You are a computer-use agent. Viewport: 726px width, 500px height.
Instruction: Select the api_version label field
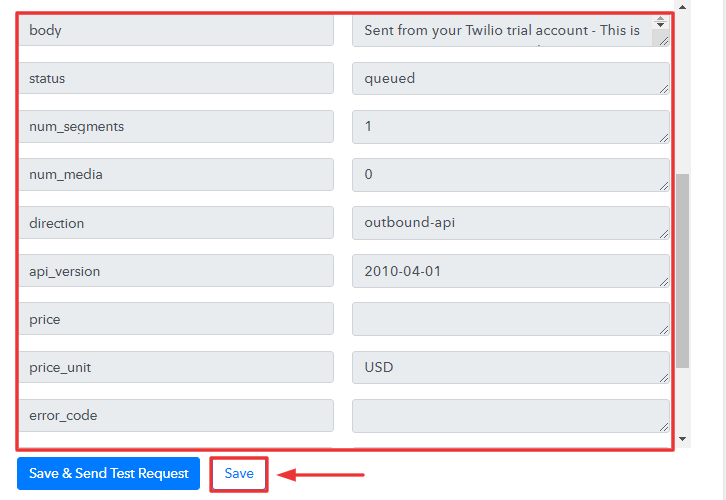tap(176, 271)
